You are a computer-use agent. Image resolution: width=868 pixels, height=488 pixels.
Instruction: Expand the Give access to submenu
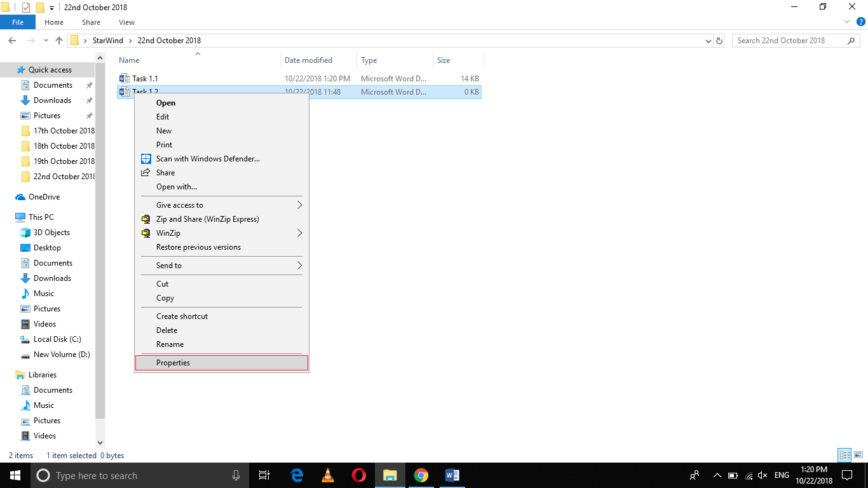[x=299, y=205]
